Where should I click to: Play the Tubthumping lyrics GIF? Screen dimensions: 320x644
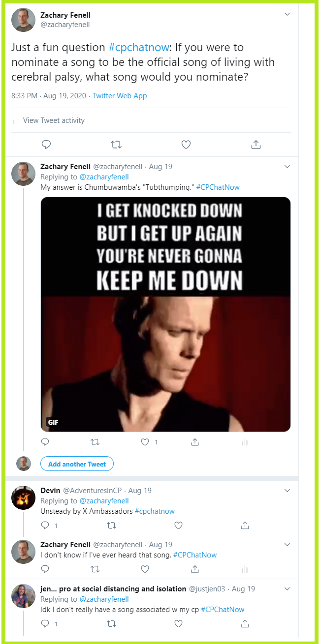[x=165, y=314]
